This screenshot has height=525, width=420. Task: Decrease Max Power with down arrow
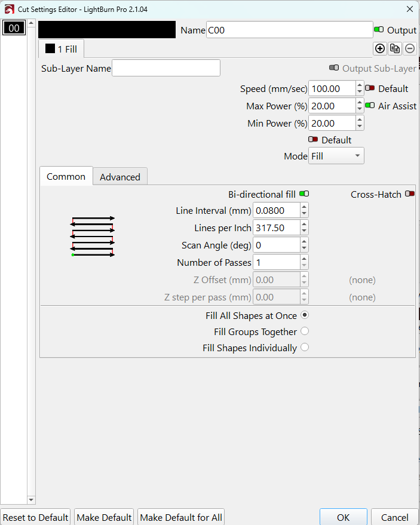360,109
